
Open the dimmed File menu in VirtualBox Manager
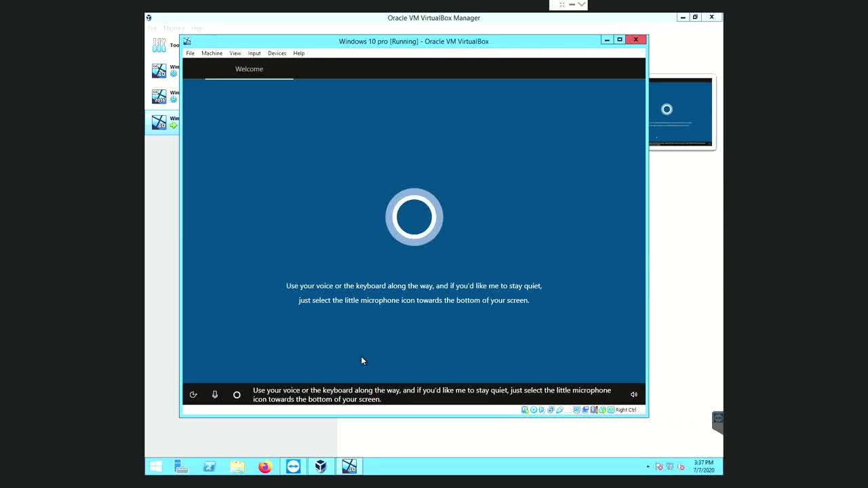(x=152, y=28)
